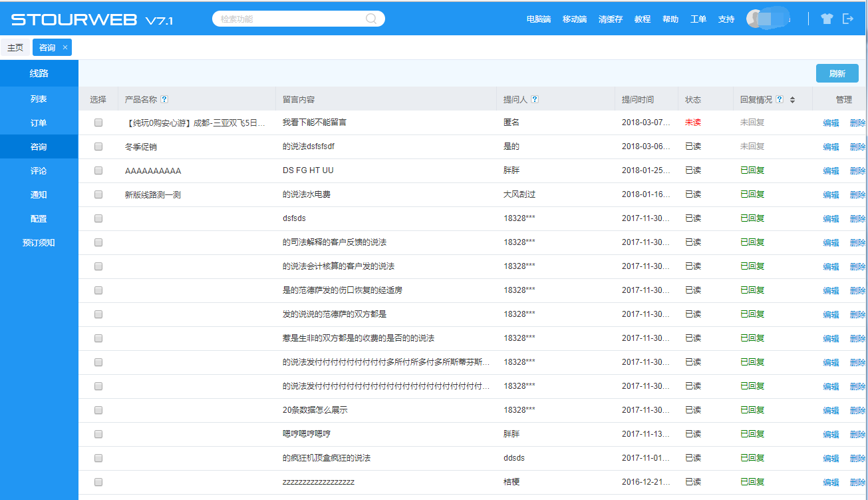Sort by 回复情况 column arrows
The image size is (868, 500).
(792, 99)
